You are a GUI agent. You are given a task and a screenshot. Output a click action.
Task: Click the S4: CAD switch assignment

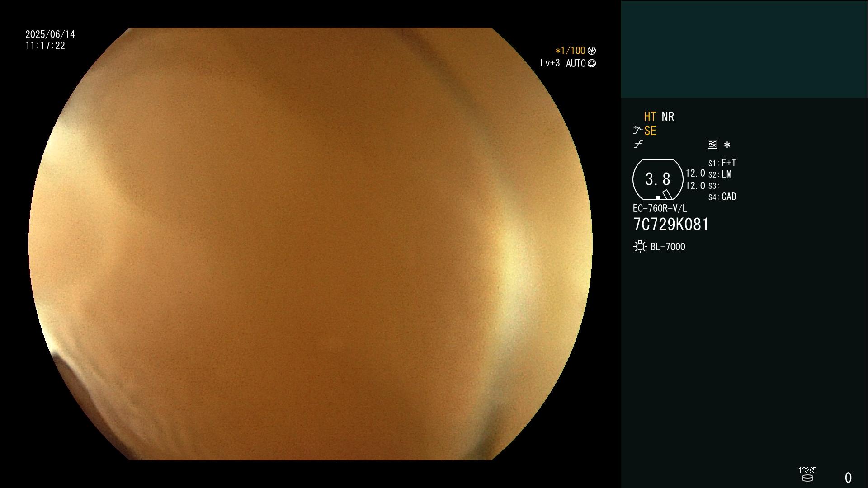click(722, 197)
